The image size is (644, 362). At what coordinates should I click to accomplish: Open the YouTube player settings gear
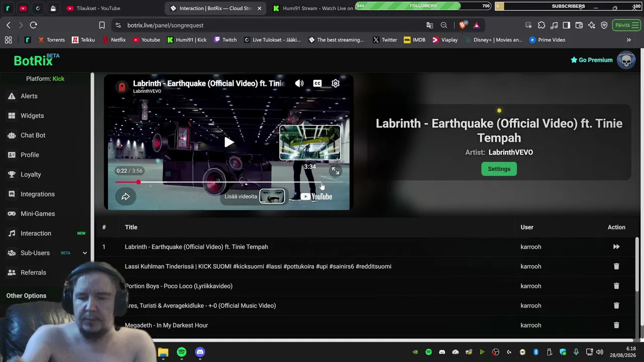coord(336,83)
